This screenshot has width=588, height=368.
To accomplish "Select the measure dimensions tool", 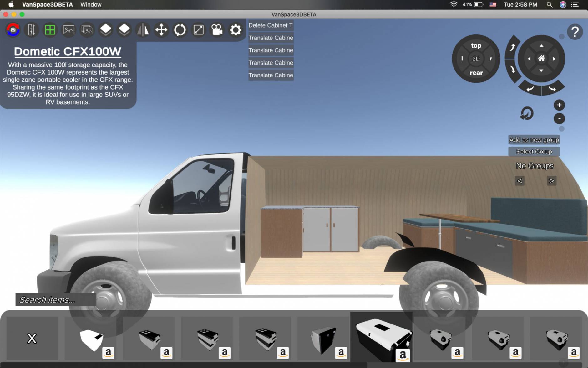I will 30,30.
